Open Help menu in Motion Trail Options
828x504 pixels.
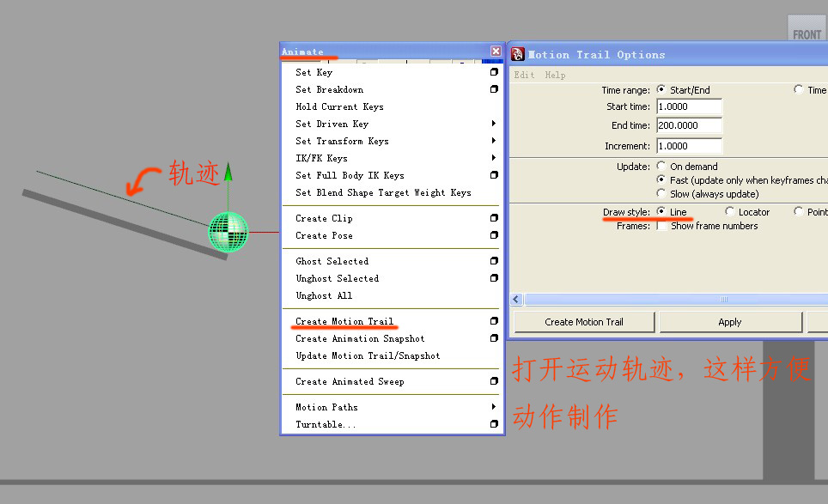555,75
